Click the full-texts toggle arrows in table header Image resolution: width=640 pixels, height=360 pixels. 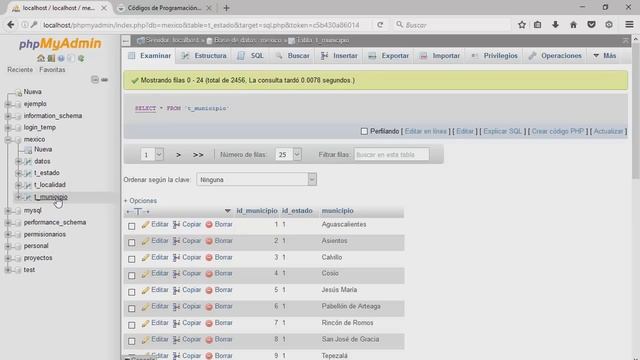[x=138, y=211]
